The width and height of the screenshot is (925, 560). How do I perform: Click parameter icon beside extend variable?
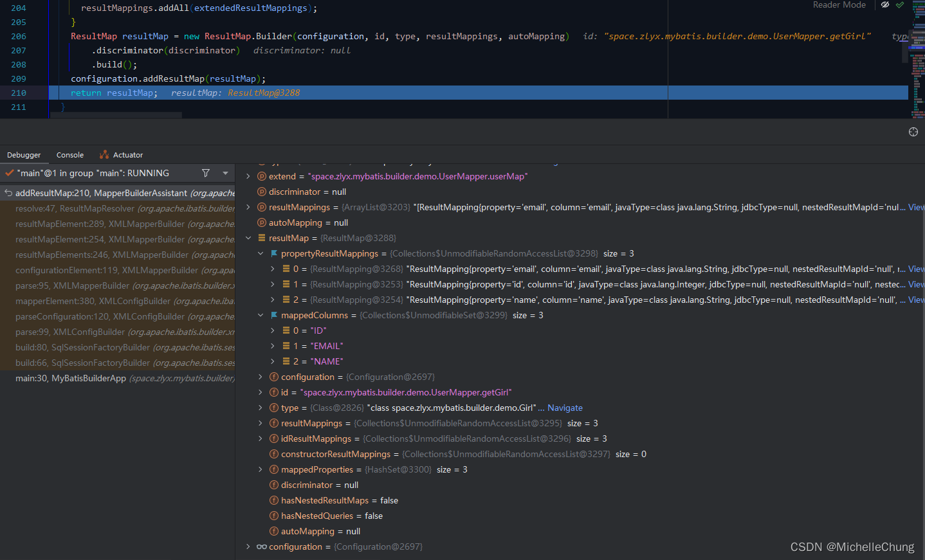pyautogui.click(x=262, y=176)
